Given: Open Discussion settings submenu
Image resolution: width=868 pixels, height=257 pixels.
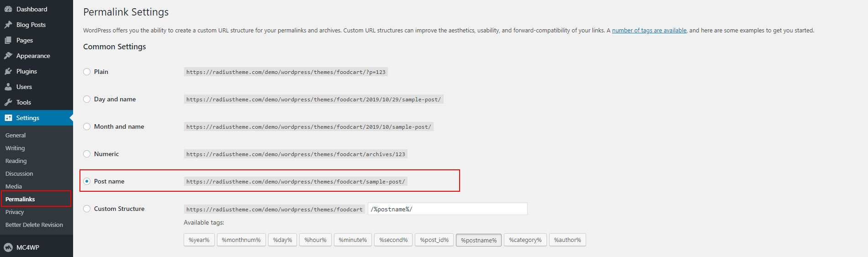Looking at the screenshot, I should (19, 173).
